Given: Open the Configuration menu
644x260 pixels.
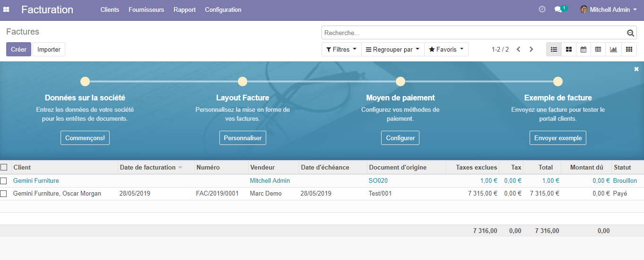Looking at the screenshot, I should pos(223,9).
